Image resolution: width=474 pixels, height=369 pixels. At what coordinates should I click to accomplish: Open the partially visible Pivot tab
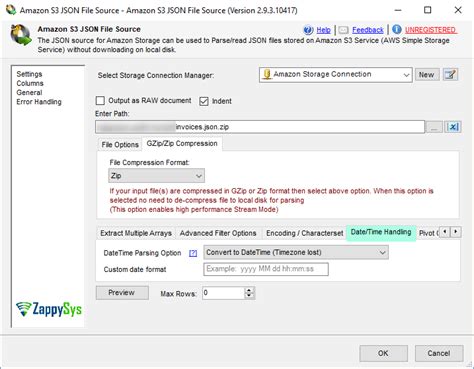(x=428, y=233)
